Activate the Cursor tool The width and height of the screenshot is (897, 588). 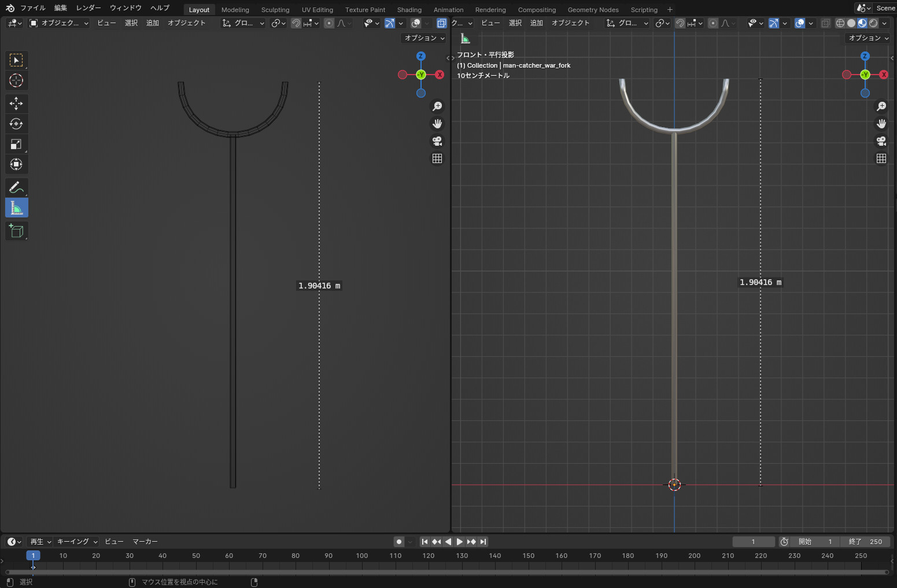click(x=16, y=80)
